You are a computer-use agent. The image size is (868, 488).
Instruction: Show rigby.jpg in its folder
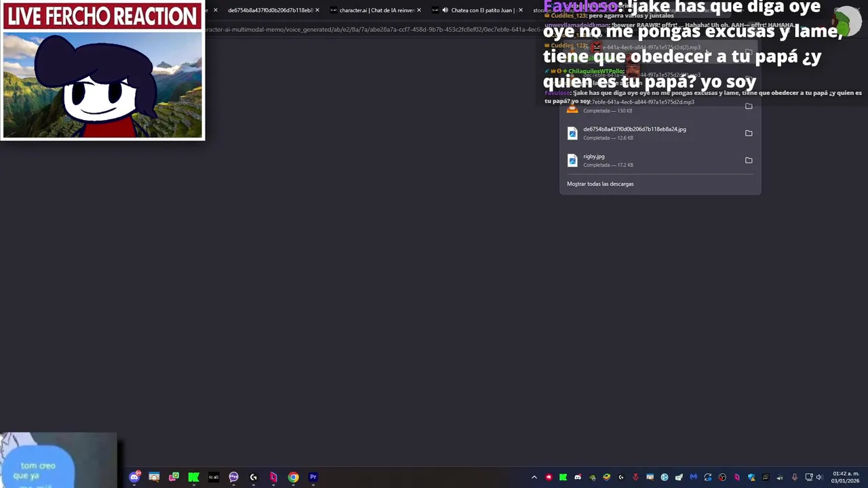point(749,160)
